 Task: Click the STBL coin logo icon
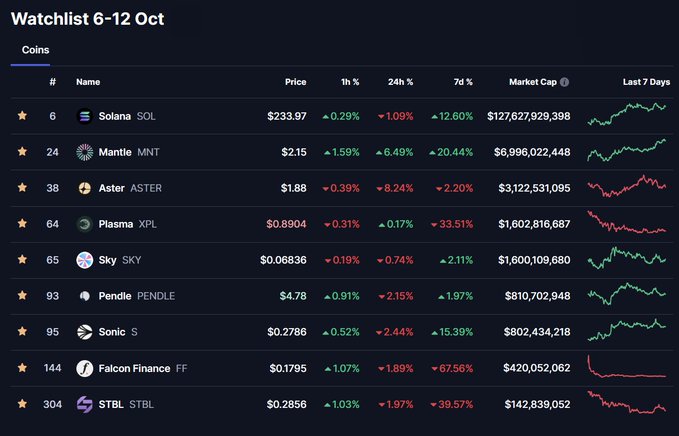[84, 404]
